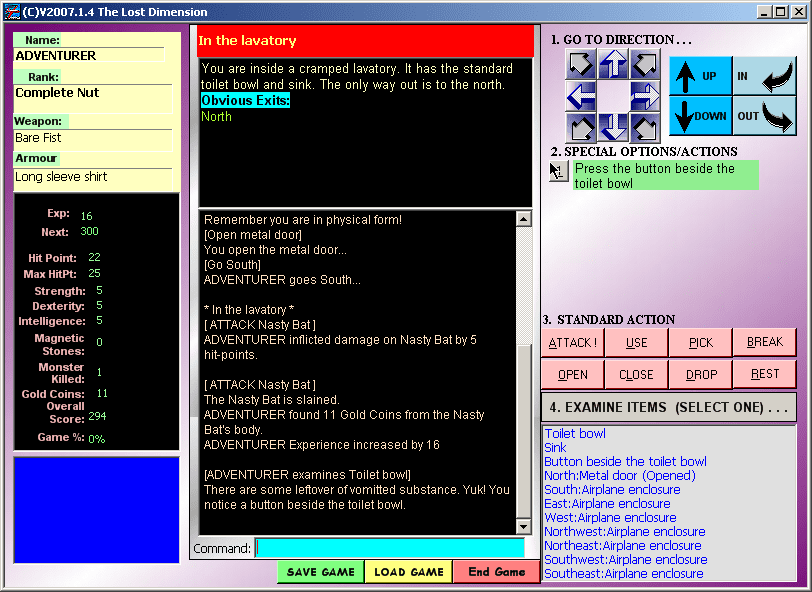The image size is (812, 592).
Task: Click the End Game button
Action: [496, 572]
